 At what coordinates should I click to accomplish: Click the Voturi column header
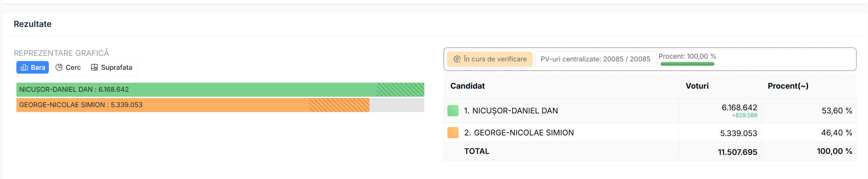(x=697, y=86)
